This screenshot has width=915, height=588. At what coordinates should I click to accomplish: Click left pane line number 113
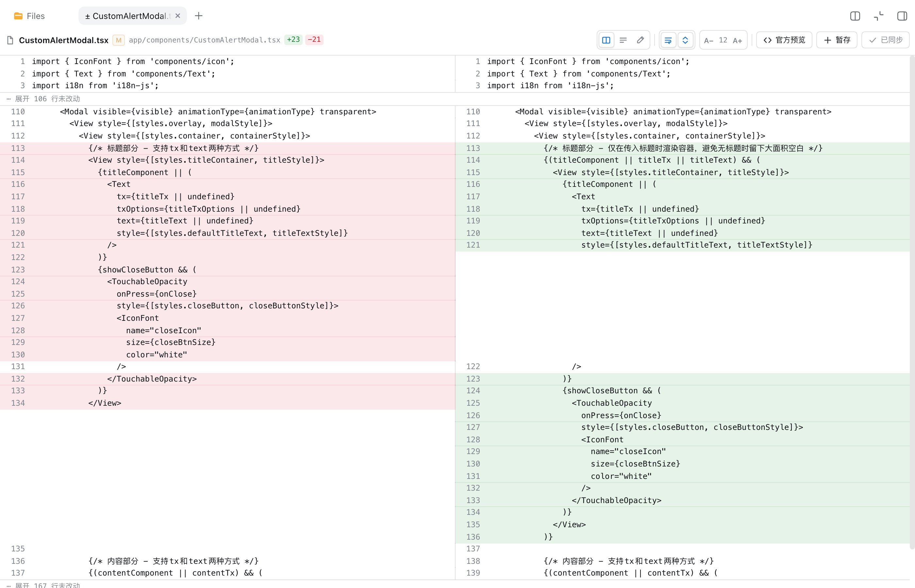pyautogui.click(x=18, y=148)
